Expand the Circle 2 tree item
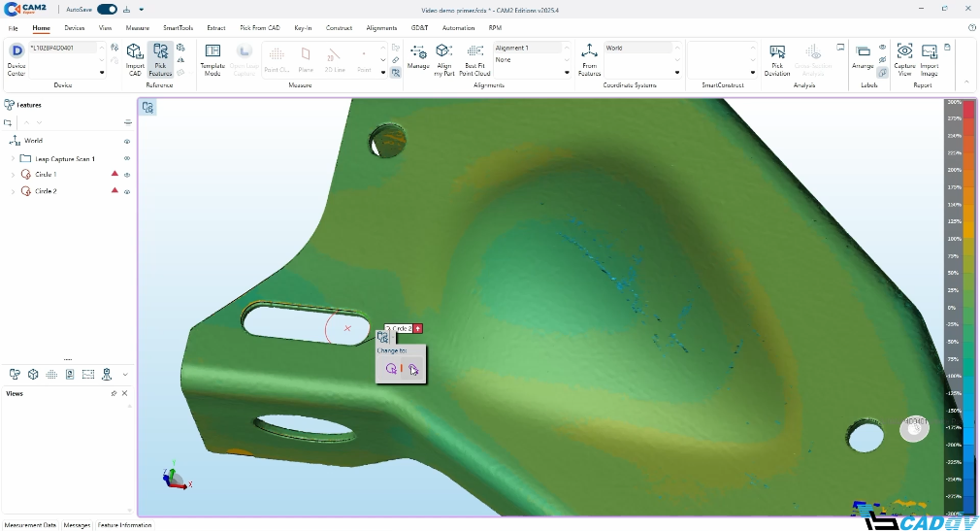Screen dimensions: 980x531 tap(14, 191)
